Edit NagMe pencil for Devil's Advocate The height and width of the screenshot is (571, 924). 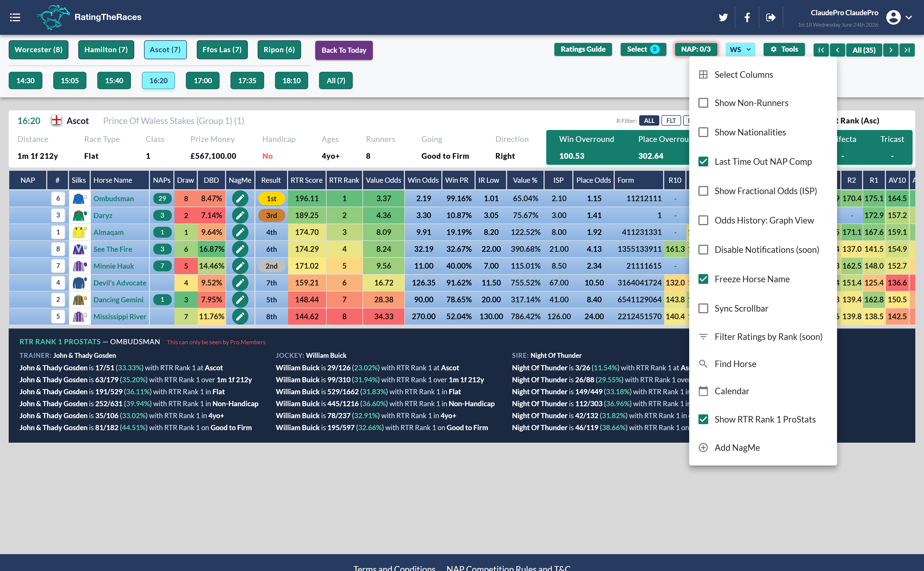tap(240, 283)
